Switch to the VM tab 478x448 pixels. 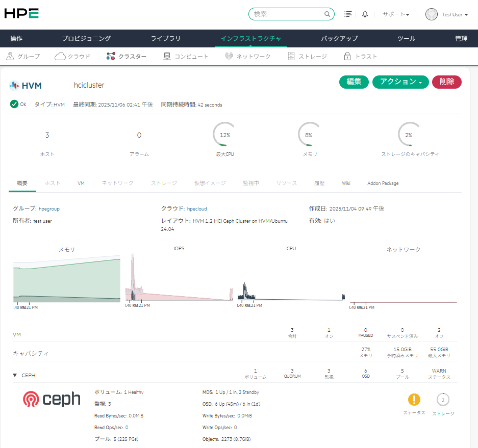(x=81, y=183)
